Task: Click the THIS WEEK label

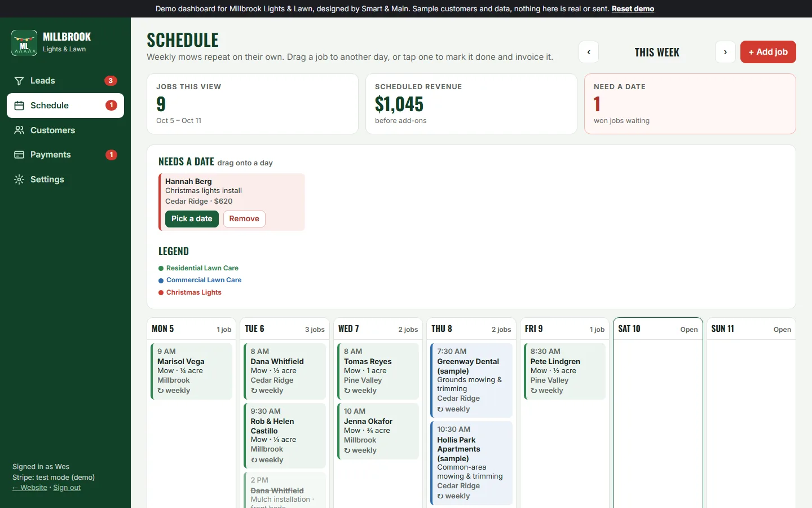Action: 657,52
